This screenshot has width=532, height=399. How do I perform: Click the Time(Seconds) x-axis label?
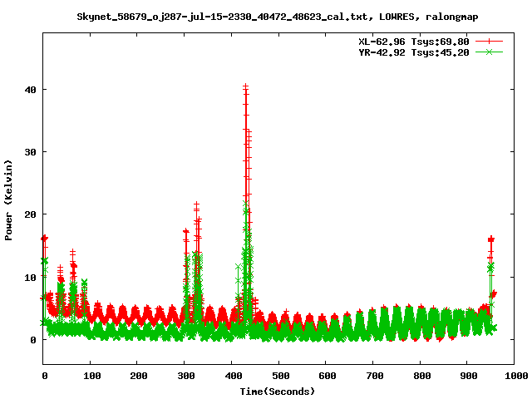click(278, 392)
